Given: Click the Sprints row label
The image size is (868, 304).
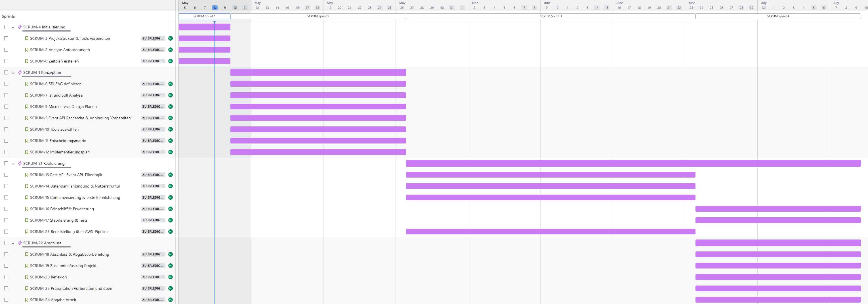Looking at the screenshot, I should (8, 16).
